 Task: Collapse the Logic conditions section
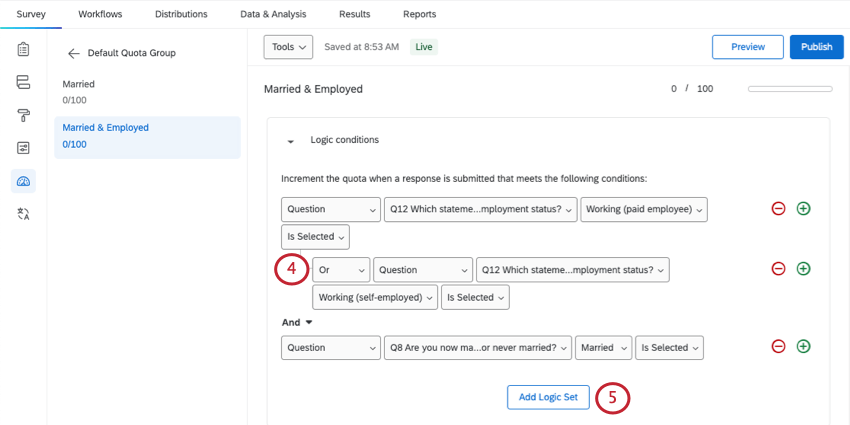click(x=291, y=141)
